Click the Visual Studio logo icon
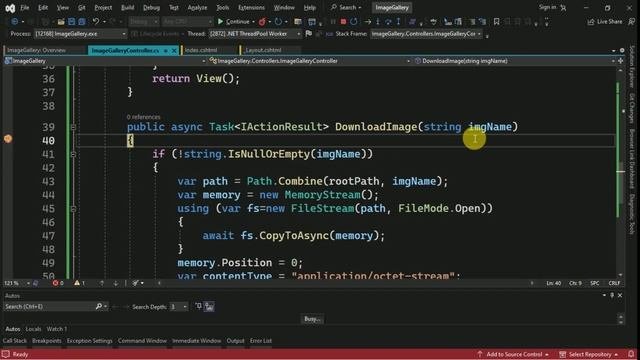The height and width of the screenshot is (360, 640). 10,8
